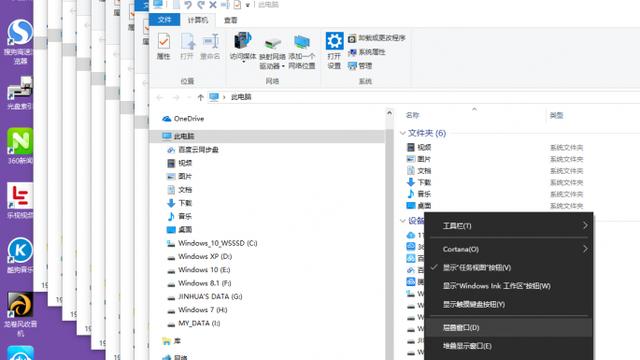Select 此电脑 in the navigation pane
The height and width of the screenshot is (360, 640).
267,136
